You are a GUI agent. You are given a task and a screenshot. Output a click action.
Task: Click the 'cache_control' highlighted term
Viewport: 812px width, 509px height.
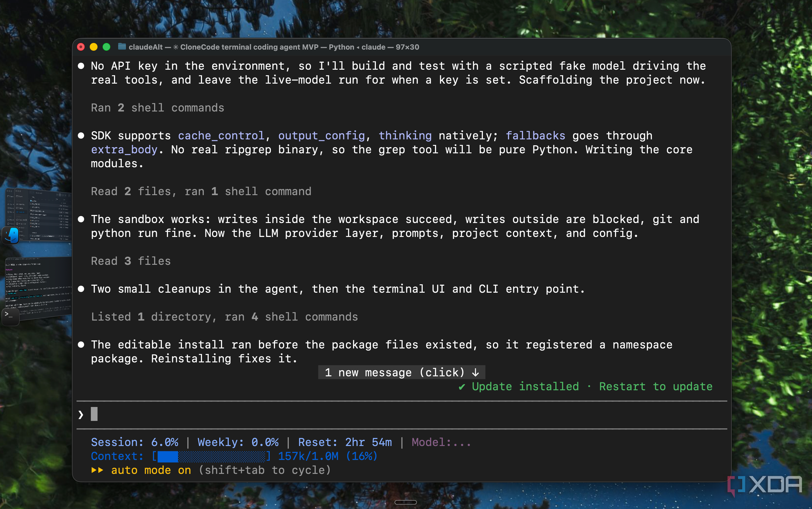click(x=221, y=136)
